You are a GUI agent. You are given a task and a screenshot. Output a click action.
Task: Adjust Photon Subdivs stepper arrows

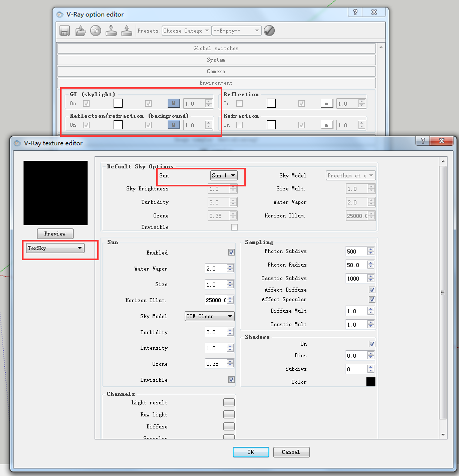(371, 252)
